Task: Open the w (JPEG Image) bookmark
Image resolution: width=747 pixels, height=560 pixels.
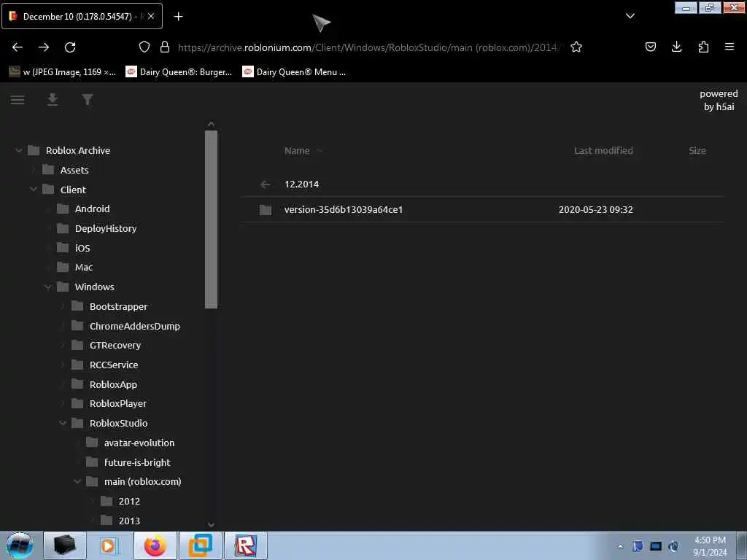Action: 63,72
